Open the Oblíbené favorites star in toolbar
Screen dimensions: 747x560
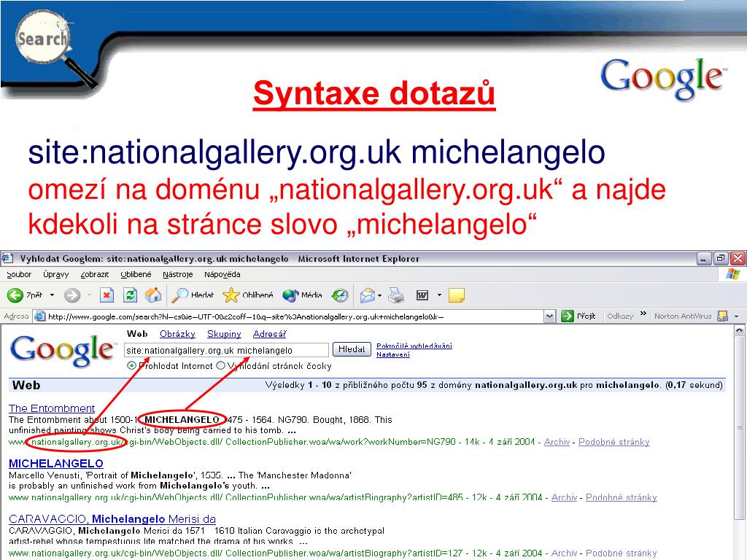tap(248, 295)
